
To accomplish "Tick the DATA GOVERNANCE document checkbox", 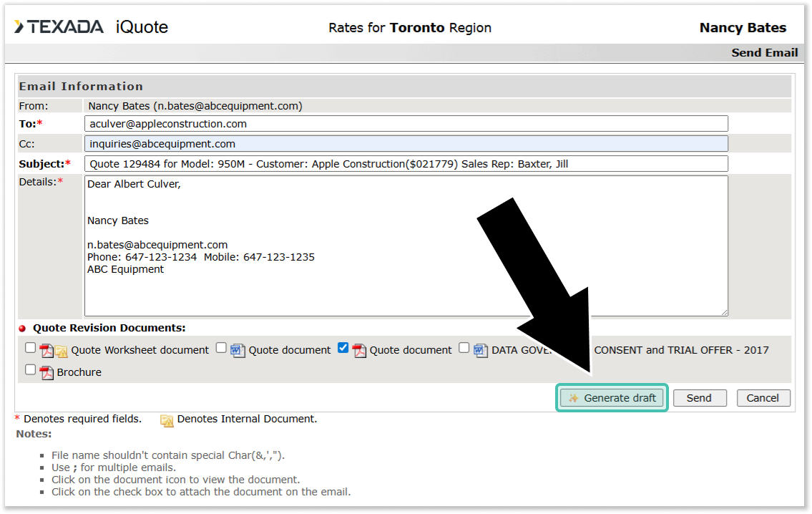I will pos(464,348).
